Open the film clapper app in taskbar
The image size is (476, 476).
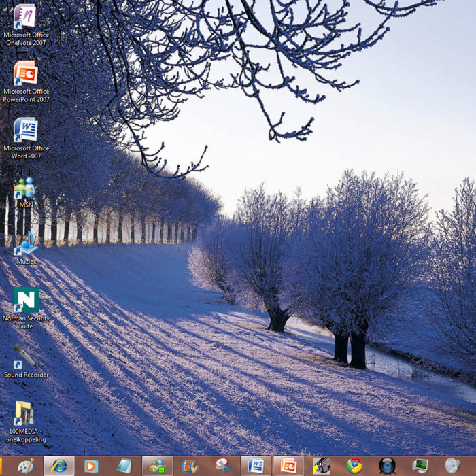[321, 466]
